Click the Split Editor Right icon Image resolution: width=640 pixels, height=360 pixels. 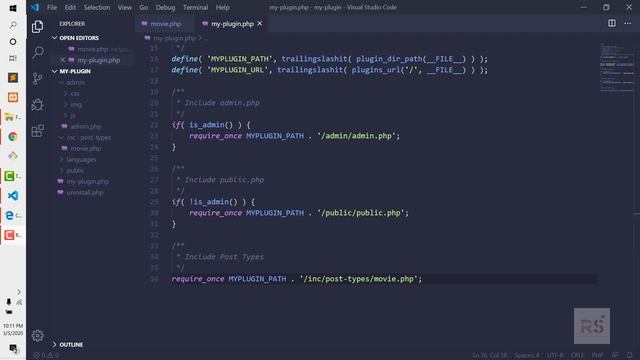coord(611,23)
